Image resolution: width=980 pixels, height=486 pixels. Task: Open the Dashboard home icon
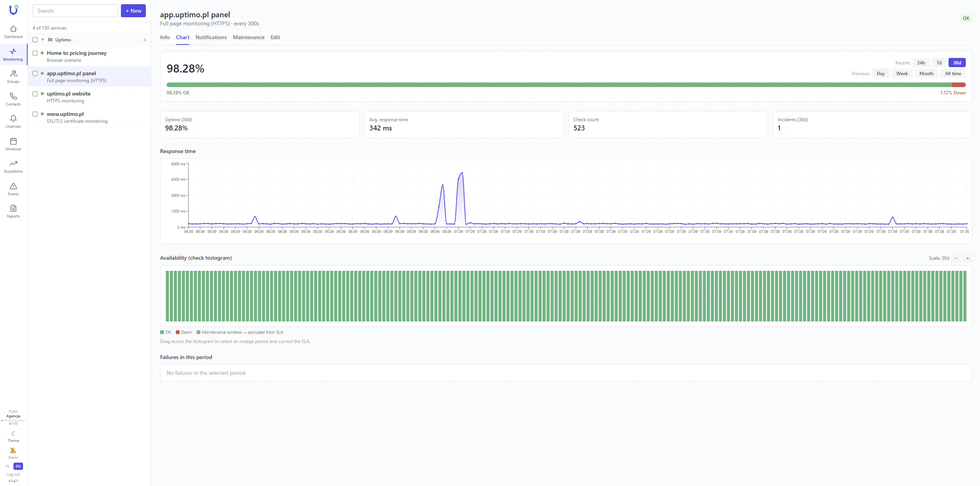pyautogui.click(x=13, y=29)
